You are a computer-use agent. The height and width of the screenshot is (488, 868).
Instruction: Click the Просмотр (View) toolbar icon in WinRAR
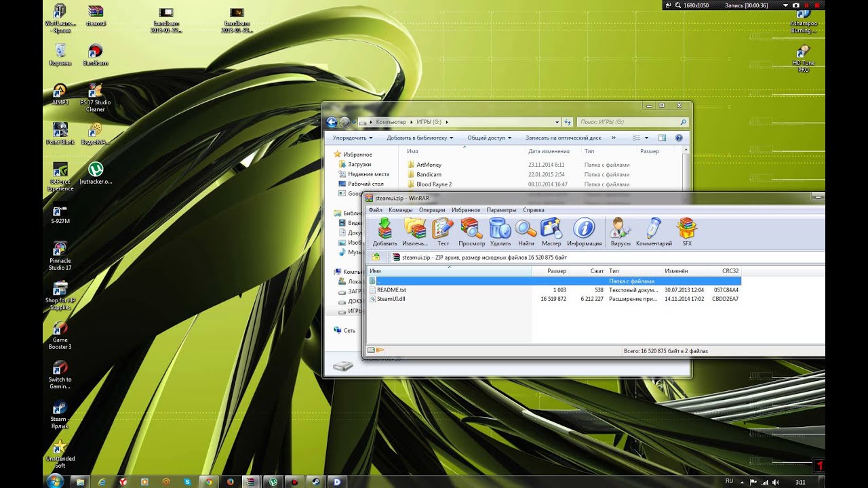471,232
